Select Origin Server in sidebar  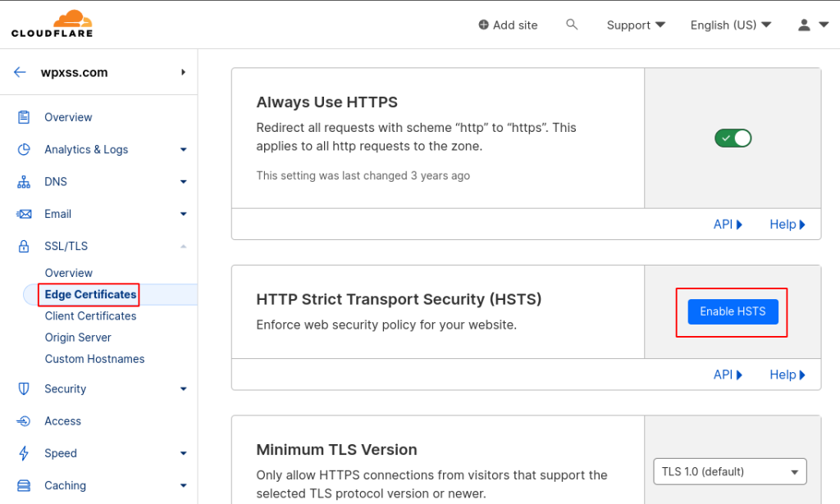pos(78,338)
